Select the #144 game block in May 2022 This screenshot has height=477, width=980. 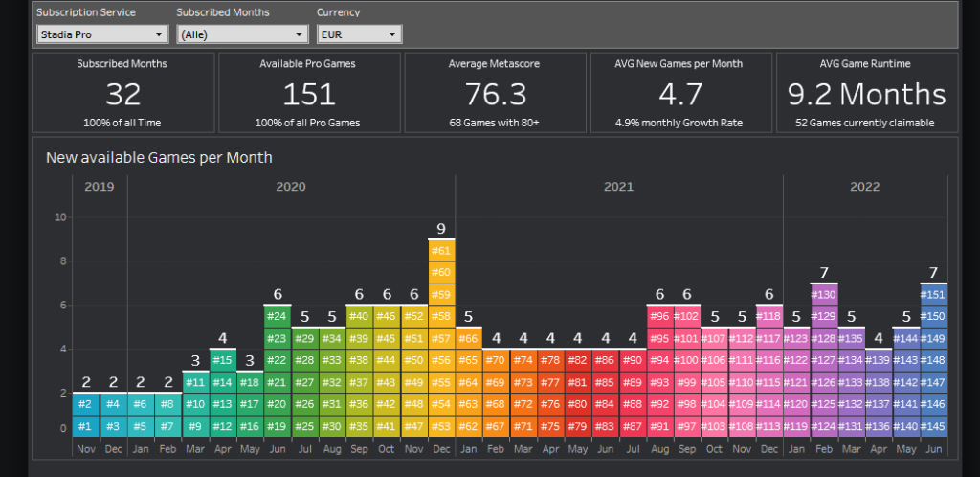coord(905,338)
